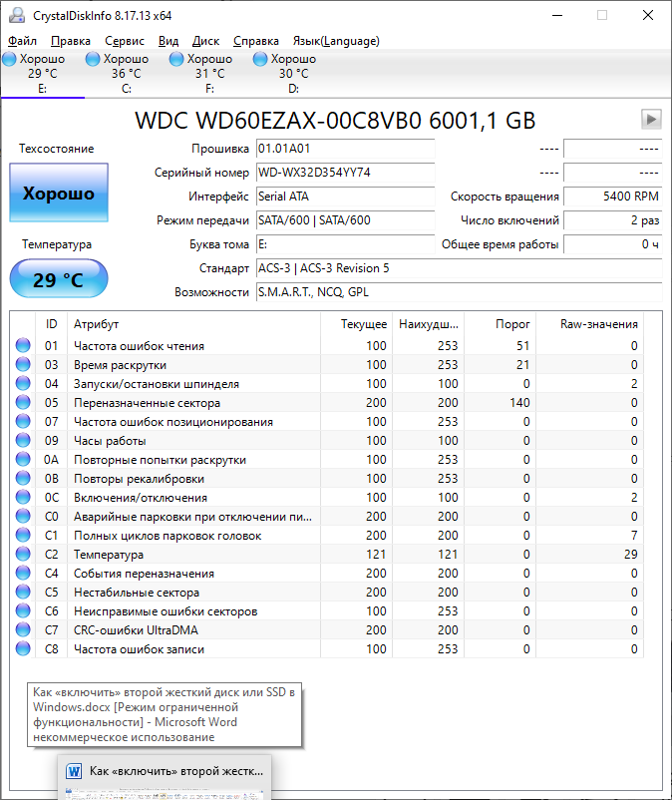The image size is (672, 800).
Task: Click the rotation speed value 5400 RPM
Action: (x=612, y=197)
